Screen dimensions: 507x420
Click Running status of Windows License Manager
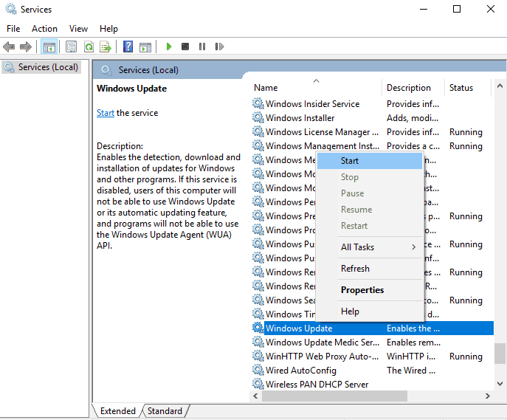[466, 132]
